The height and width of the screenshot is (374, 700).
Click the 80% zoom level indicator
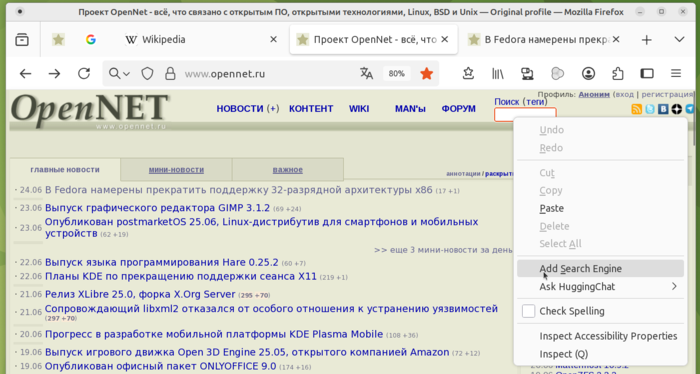396,74
